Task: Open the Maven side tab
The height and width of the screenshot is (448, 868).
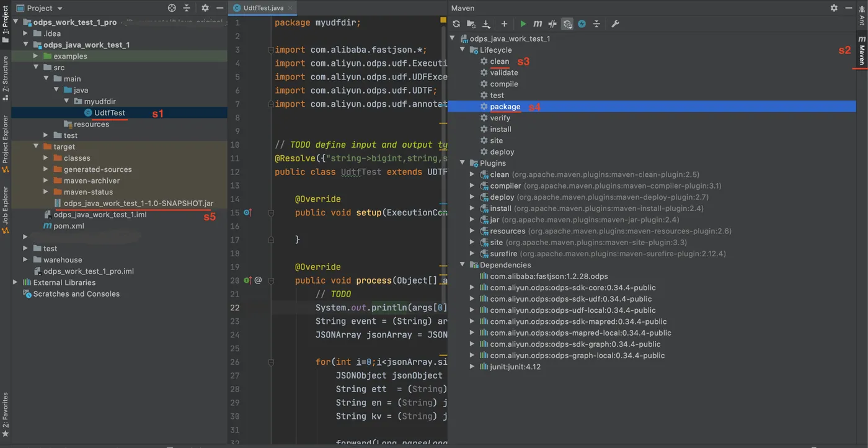Action: click(x=862, y=51)
